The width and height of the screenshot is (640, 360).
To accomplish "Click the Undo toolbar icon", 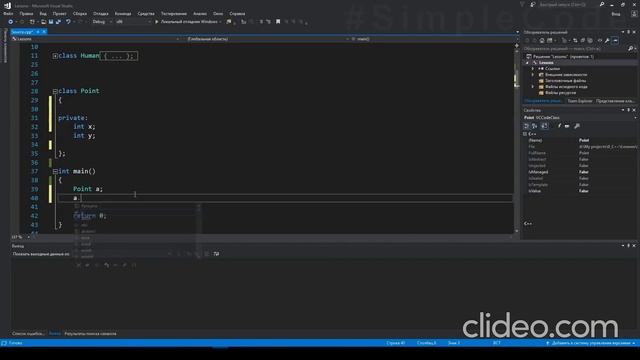I will [x=68, y=22].
